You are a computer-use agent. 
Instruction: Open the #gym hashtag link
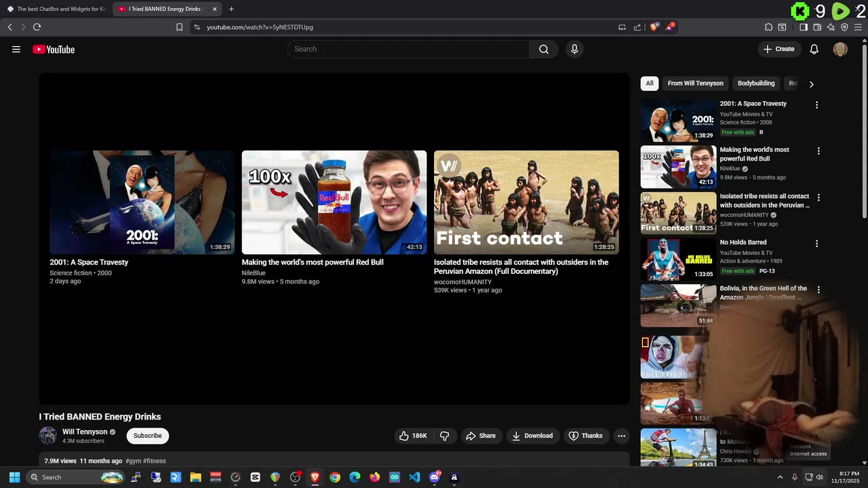click(x=133, y=461)
